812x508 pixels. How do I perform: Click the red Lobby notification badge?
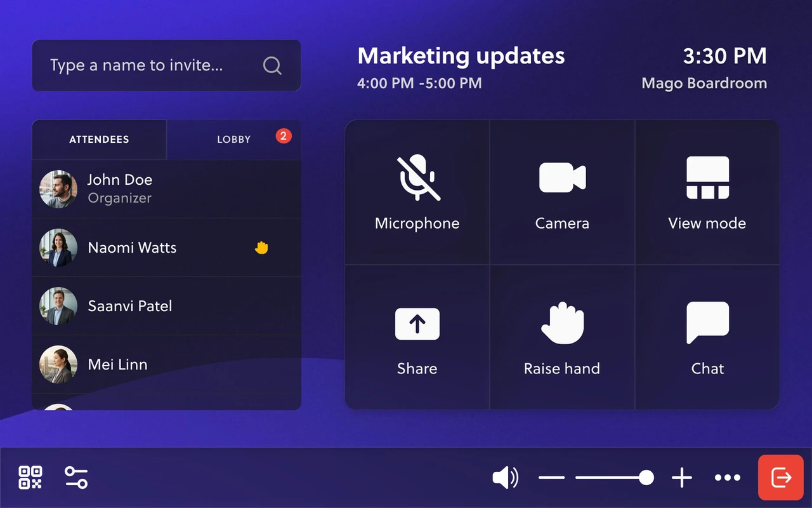(x=284, y=135)
